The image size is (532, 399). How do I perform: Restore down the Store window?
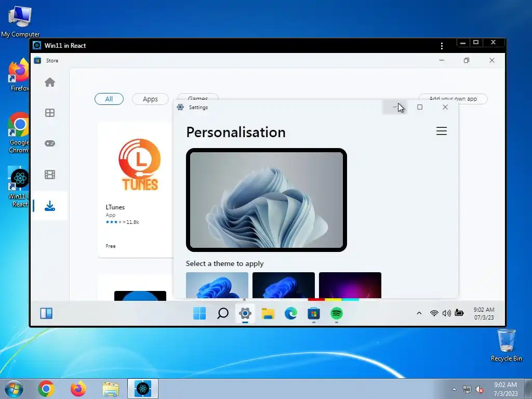467,60
